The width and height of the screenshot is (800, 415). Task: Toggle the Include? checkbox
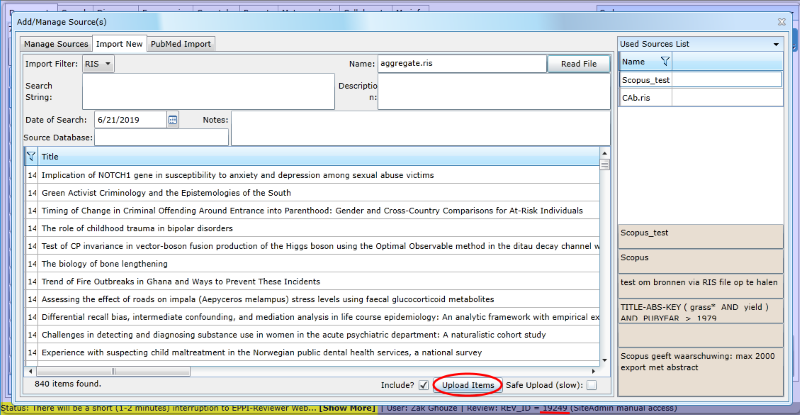(x=423, y=385)
